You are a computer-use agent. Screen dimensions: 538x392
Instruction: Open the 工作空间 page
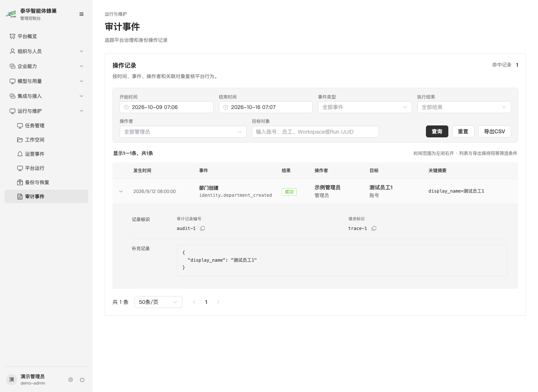click(x=46, y=140)
